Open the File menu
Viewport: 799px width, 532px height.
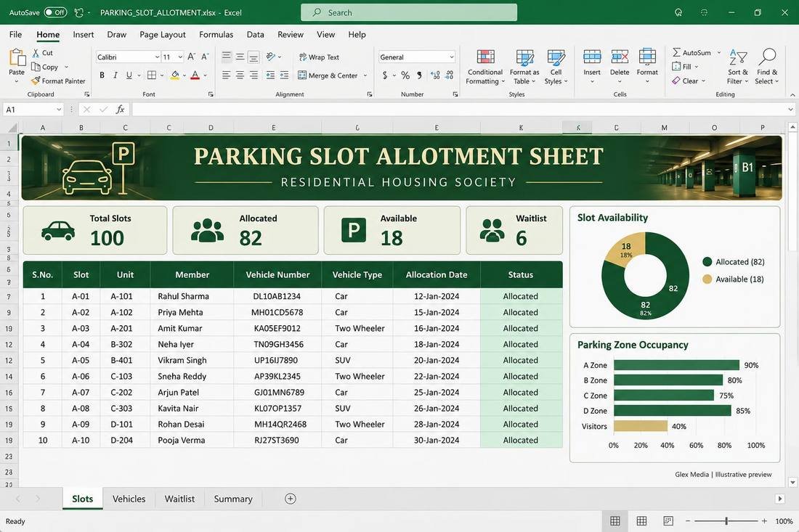[15, 34]
